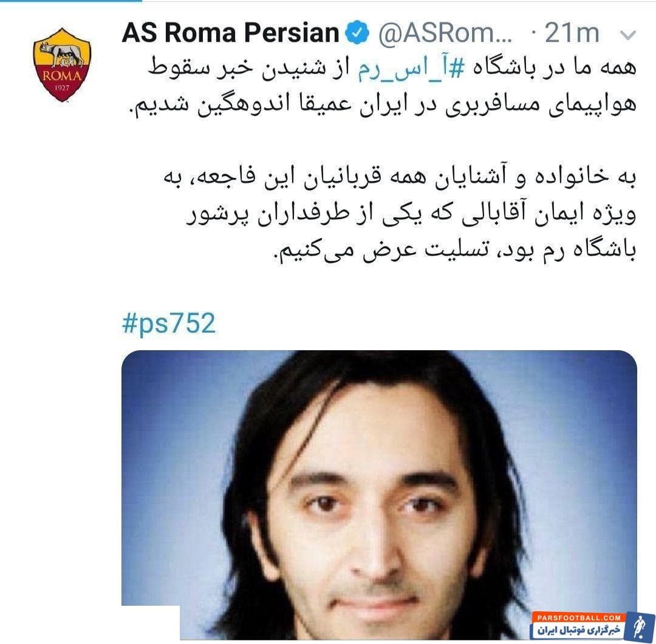Expand the tweet options chevron arrow
Screen dimensions: 656x644
627,35
